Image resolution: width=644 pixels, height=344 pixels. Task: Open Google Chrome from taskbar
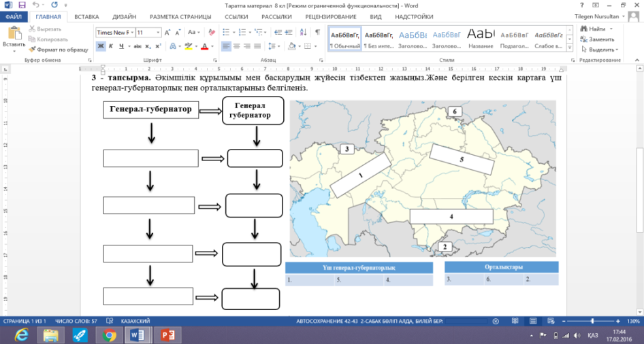pos(109,335)
